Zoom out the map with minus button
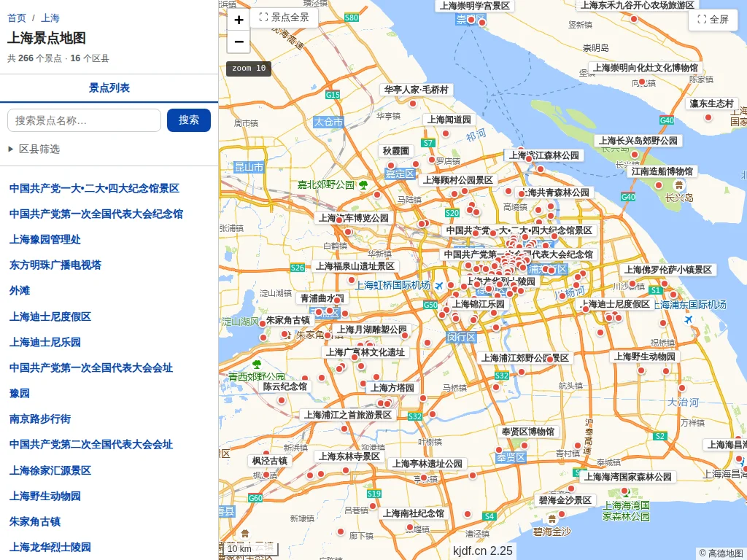Screen dimensions: 747x560 coord(239,42)
